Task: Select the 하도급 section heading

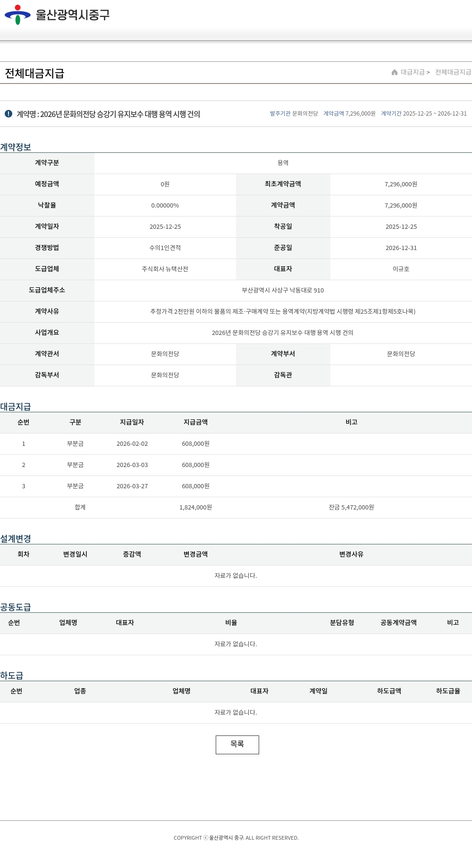Action: [12, 675]
